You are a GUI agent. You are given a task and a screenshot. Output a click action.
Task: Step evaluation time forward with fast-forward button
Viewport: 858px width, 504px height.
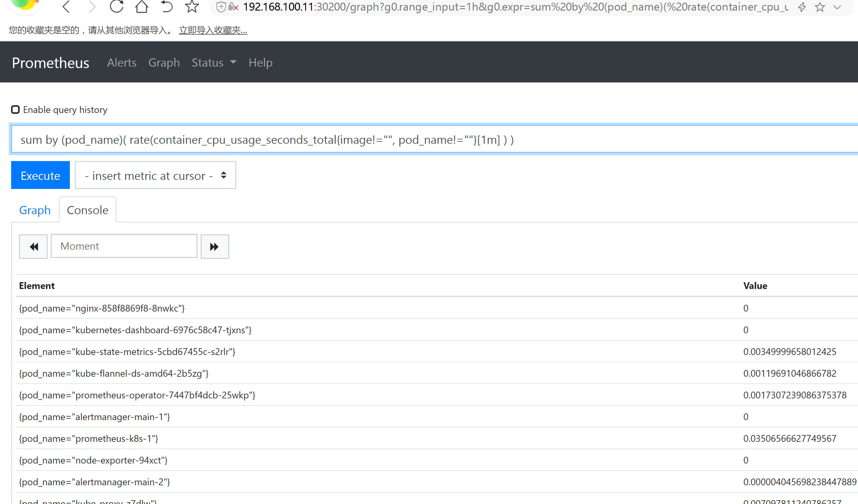pyautogui.click(x=215, y=247)
